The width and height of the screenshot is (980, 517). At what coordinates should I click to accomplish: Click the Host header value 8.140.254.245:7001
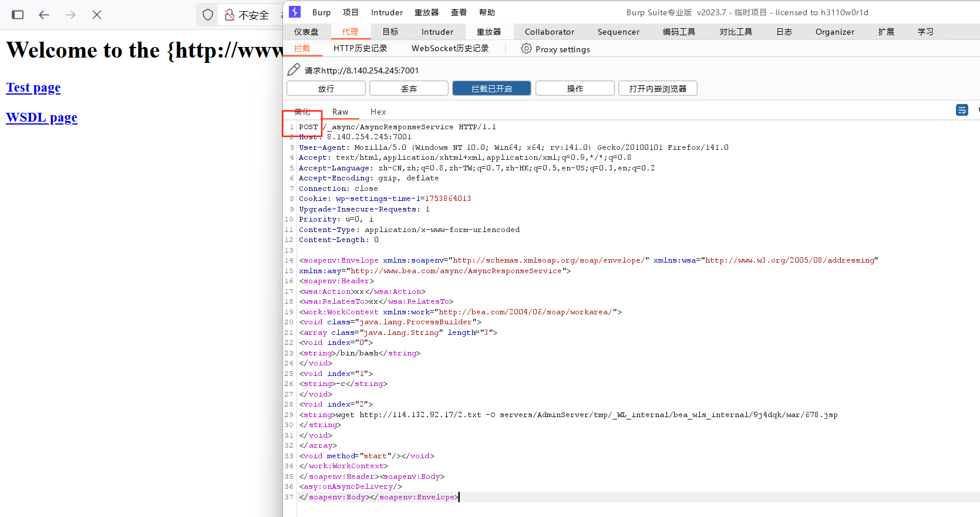point(369,137)
